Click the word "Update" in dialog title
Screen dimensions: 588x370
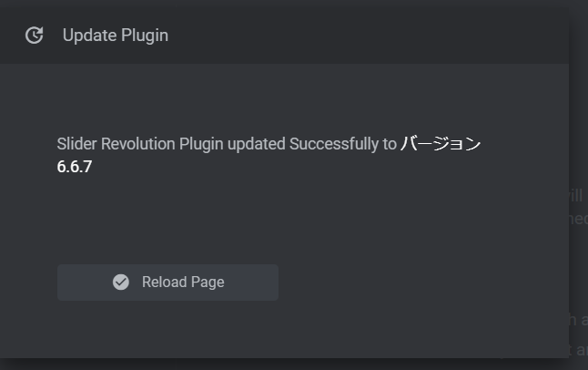[89, 36]
